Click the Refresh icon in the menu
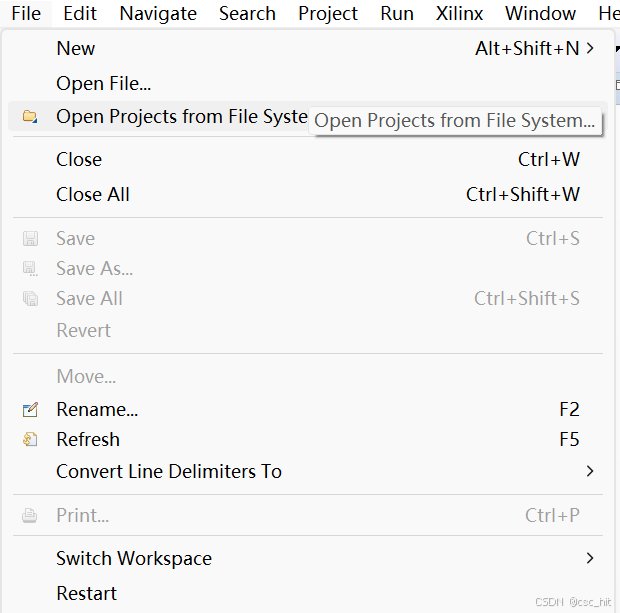This screenshot has height=613, width=620. [x=30, y=439]
